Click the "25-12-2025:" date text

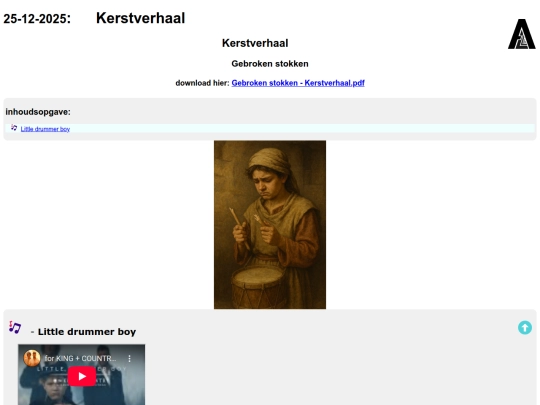point(37,19)
